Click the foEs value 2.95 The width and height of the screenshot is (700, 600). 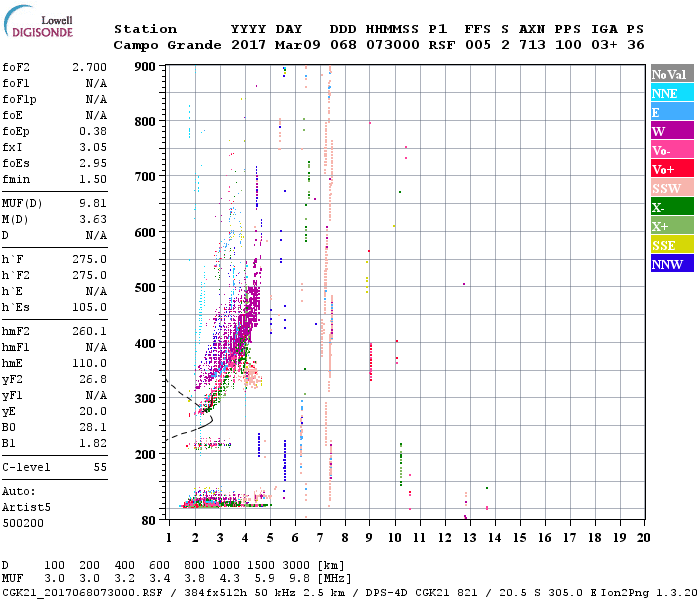pos(93,163)
